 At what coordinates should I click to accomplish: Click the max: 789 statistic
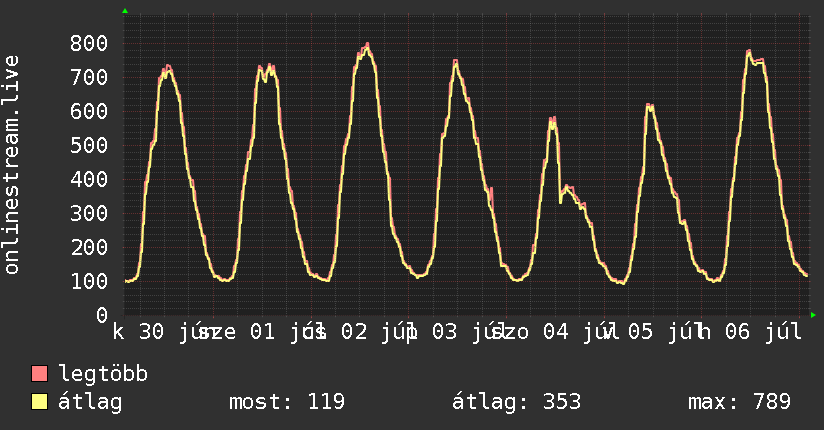(x=739, y=402)
